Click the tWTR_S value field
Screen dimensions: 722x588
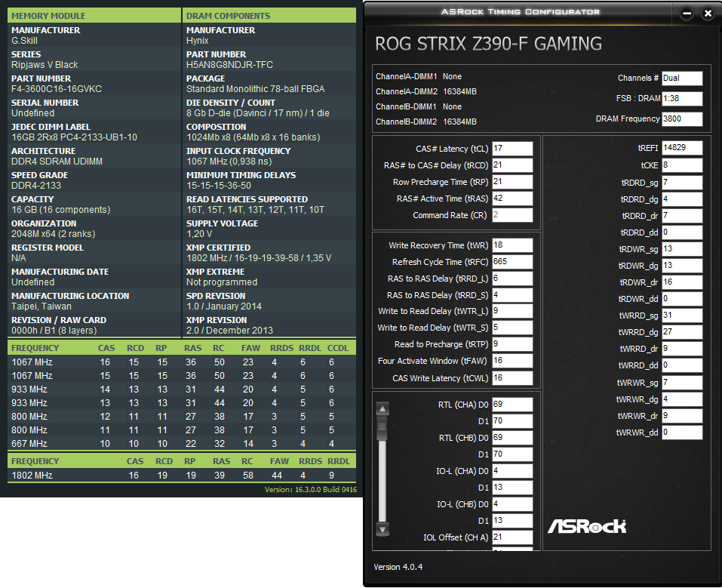point(512,328)
